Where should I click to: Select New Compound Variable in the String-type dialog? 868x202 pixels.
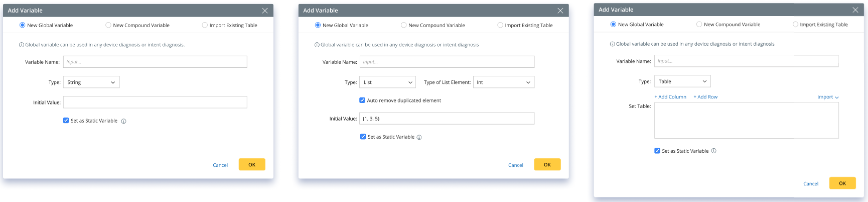click(108, 25)
